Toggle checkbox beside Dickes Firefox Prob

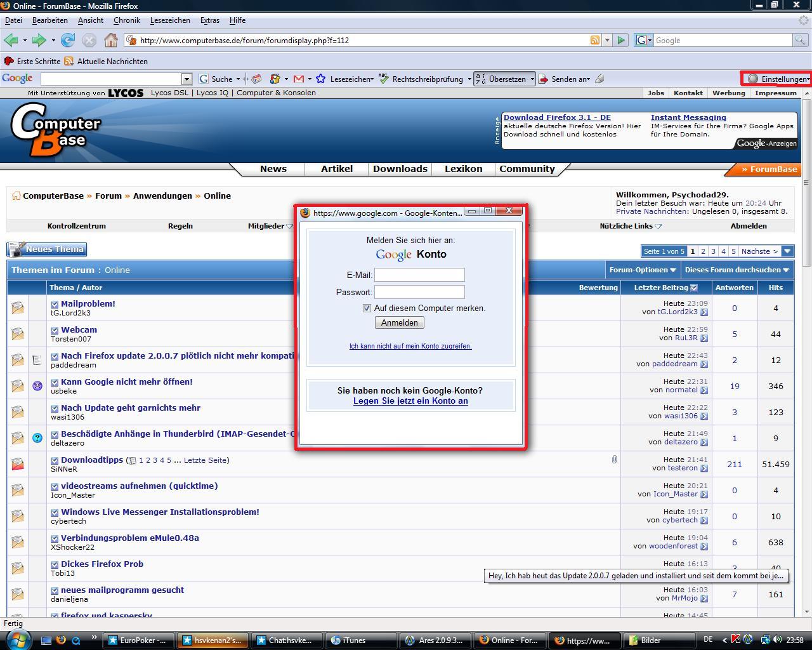pyautogui.click(x=55, y=564)
